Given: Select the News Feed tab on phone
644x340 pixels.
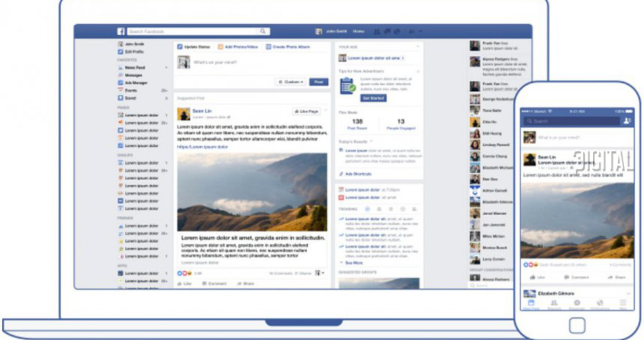Looking at the screenshot, I should pyautogui.click(x=531, y=304).
